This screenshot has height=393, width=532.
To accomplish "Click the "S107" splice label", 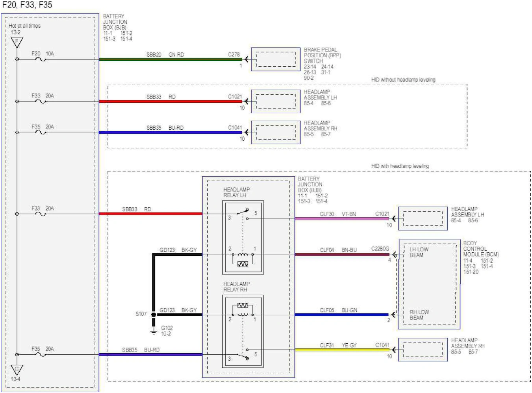I will 141,314.
